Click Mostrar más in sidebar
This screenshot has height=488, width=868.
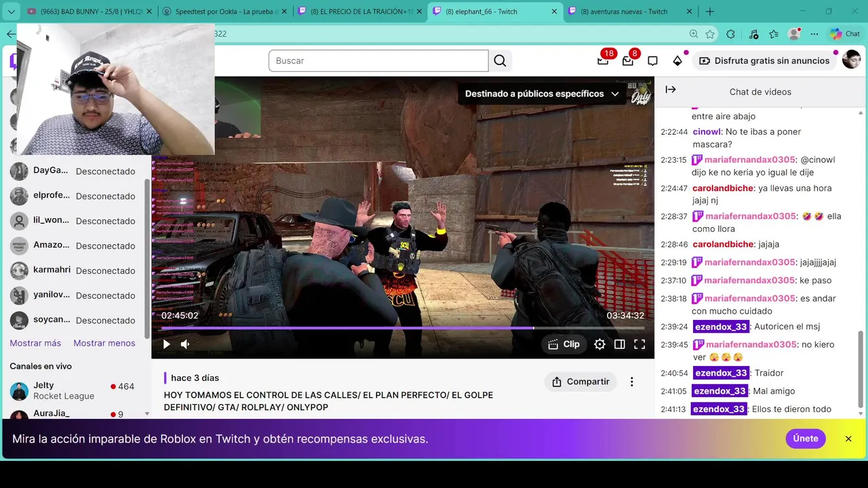(35, 343)
